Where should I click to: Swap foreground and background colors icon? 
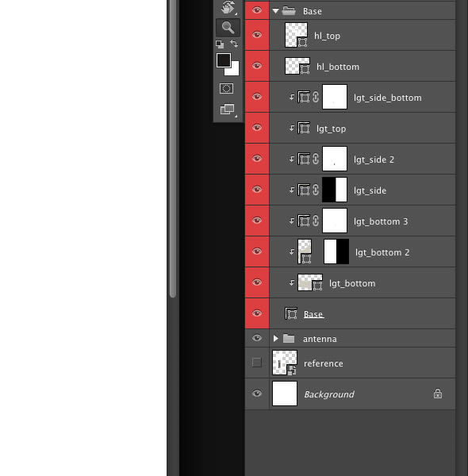click(x=234, y=44)
